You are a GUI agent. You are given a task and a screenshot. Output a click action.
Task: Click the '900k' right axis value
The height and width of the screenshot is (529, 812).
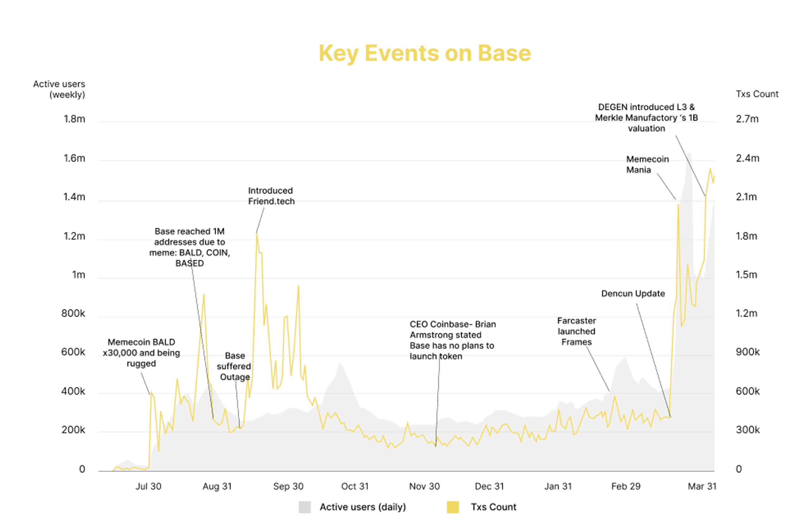[x=748, y=352]
